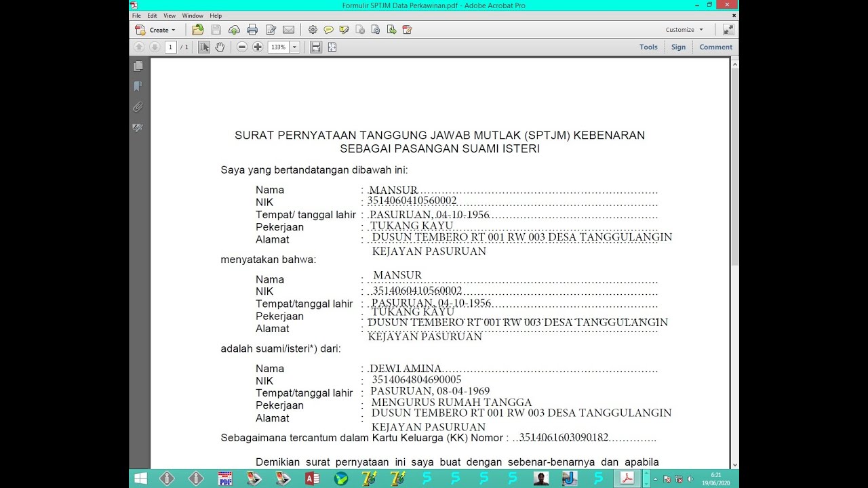Click NIK value 3514064804690005

click(416, 380)
